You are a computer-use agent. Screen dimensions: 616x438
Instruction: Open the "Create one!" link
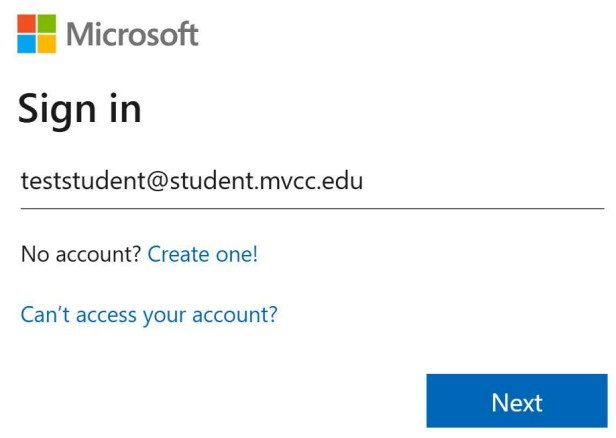(202, 255)
